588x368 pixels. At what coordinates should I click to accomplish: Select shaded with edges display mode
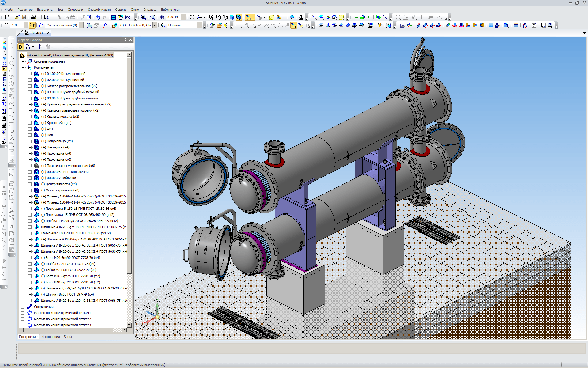pyautogui.click(x=239, y=17)
